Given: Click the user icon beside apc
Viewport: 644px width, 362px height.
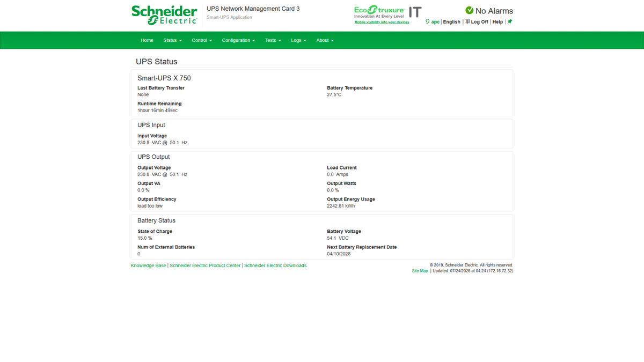Looking at the screenshot, I should (x=427, y=22).
